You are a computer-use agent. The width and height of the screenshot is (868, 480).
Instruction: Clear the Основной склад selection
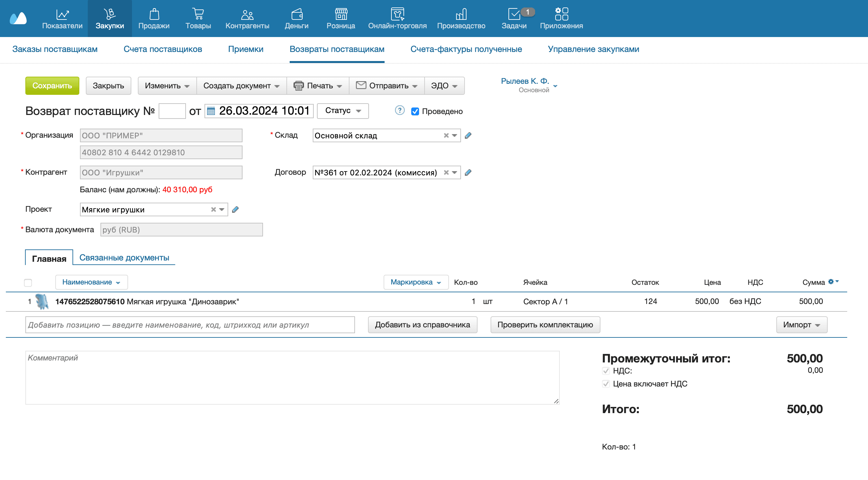(x=446, y=135)
